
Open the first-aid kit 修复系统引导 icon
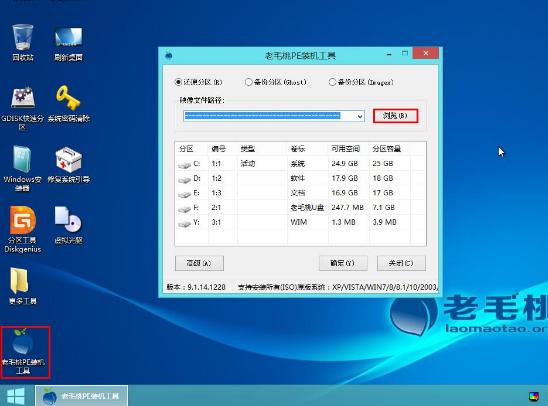point(68,165)
